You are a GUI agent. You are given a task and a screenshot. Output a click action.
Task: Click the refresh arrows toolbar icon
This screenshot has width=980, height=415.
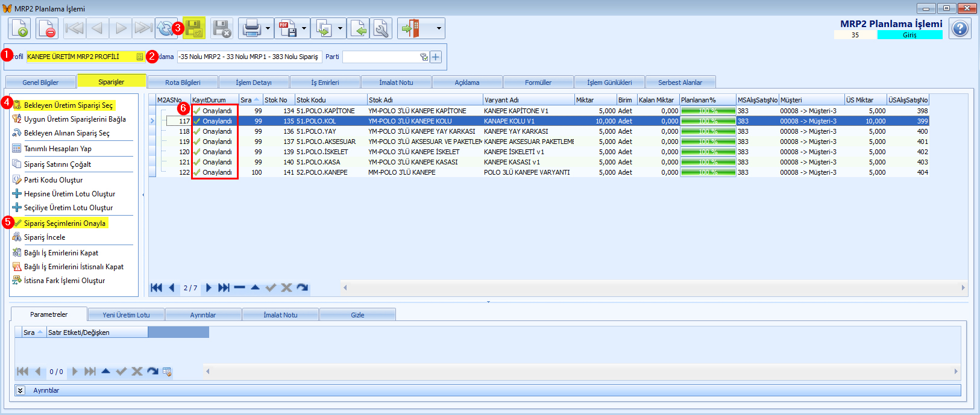165,28
